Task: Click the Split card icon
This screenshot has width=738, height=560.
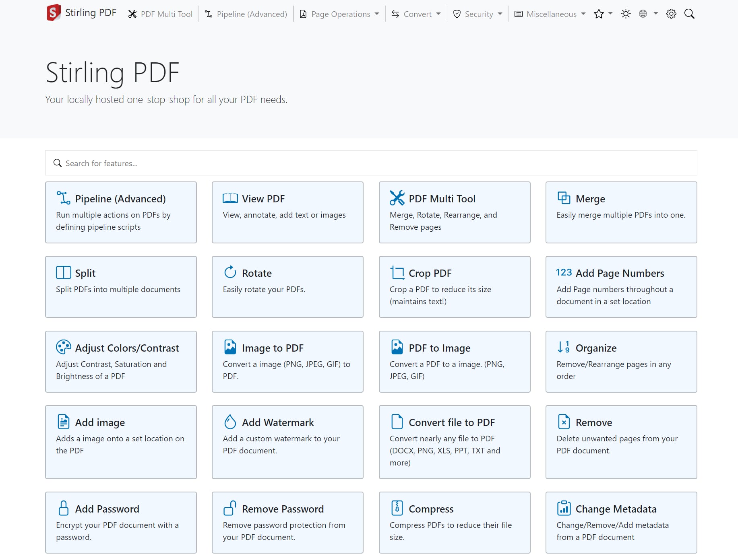Action: click(x=63, y=272)
